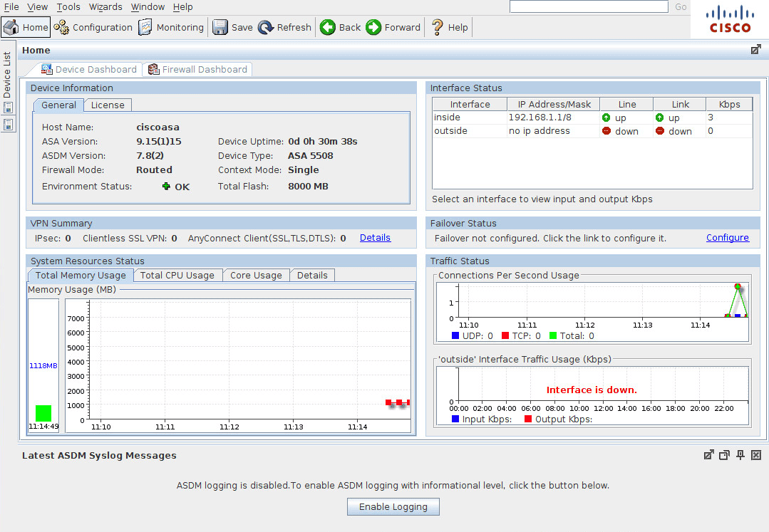Switch to Monitoring mode
This screenshot has height=532, width=769.
[172, 27]
